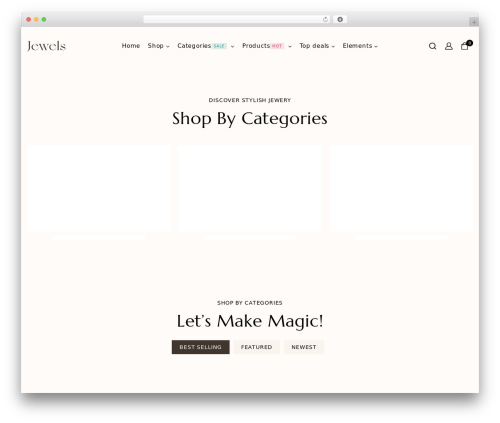Go to the Home menu item
Image resolution: width=500 pixels, height=423 pixels.
tap(131, 46)
